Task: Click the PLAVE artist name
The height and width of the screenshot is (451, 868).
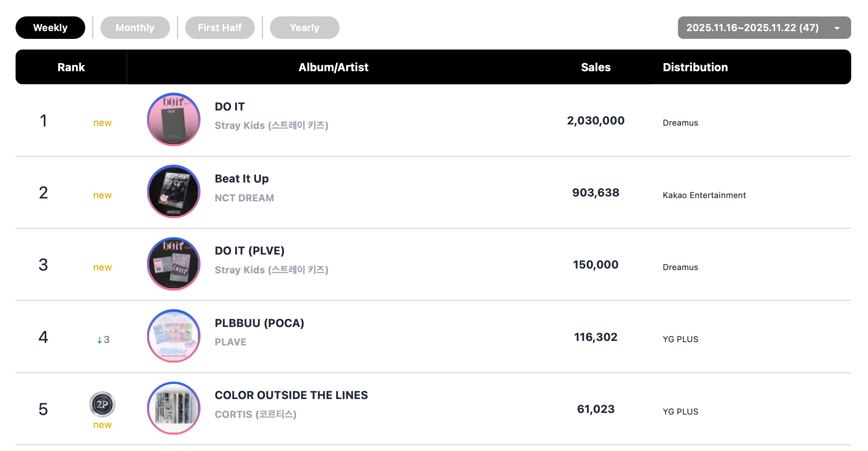Action: tap(231, 342)
